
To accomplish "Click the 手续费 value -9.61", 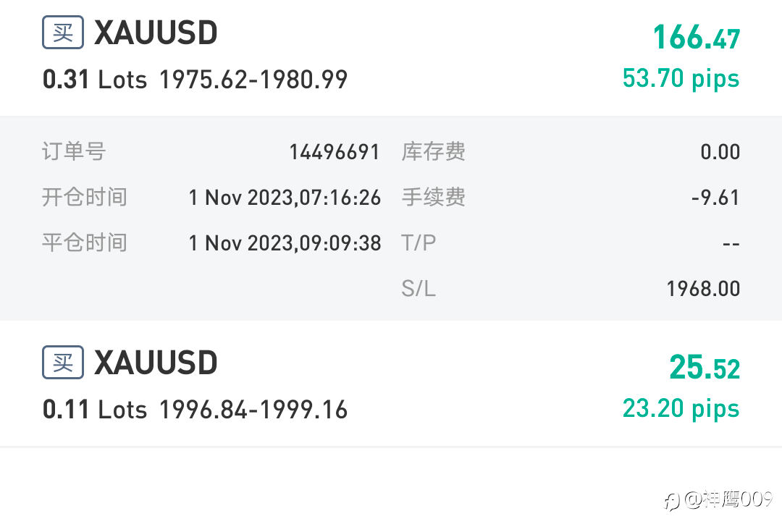I will 715,198.
